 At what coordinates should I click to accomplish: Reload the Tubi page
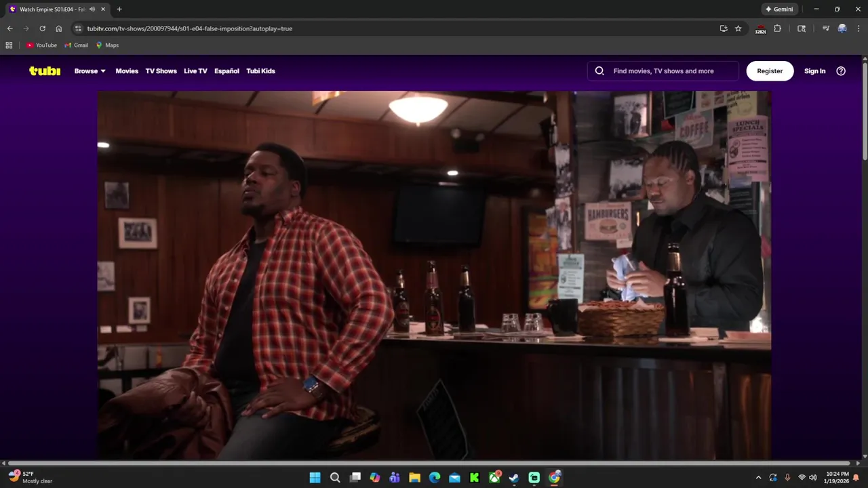pos(42,28)
